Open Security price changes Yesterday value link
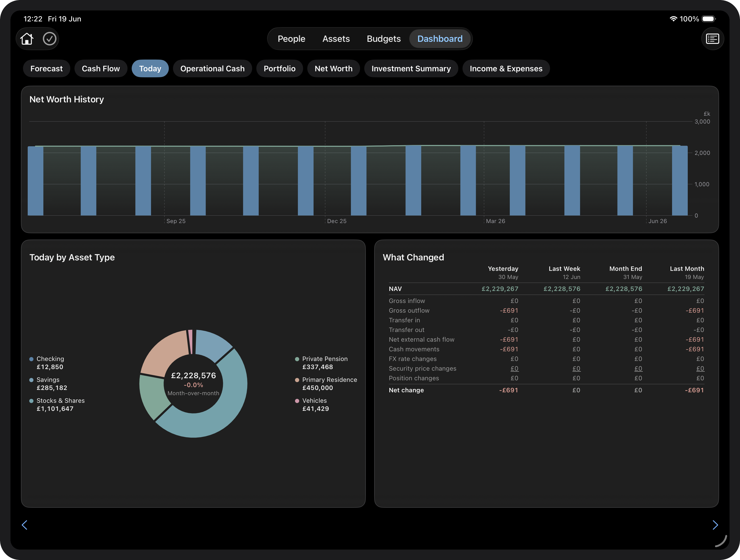 (x=514, y=369)
